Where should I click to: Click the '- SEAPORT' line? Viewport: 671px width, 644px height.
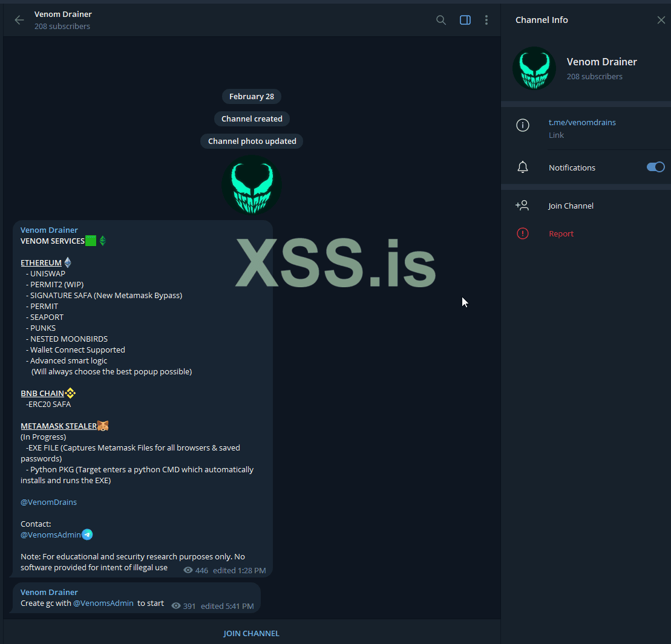(x=45, y=317)
